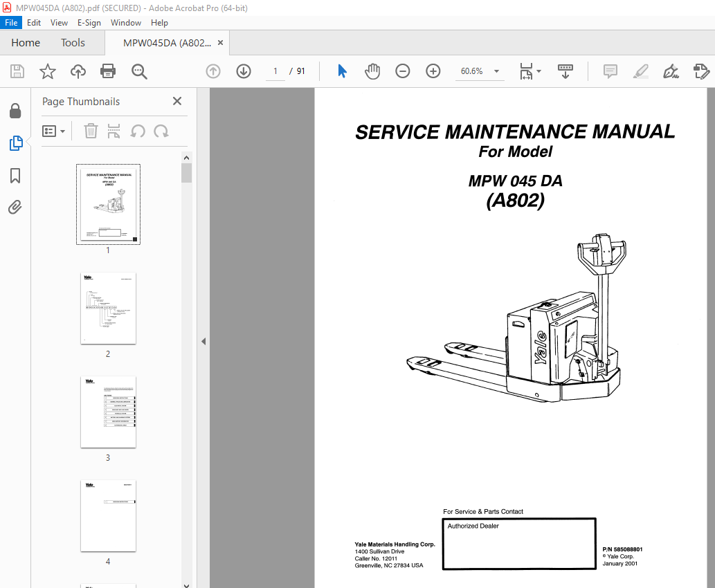Open the View menu
The image size is (715, 588).
[59, 23]
